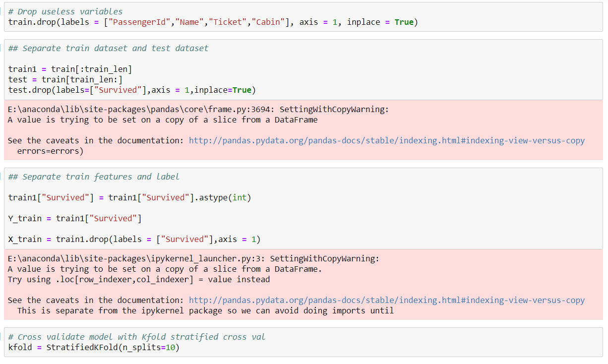Click the frame.py:3694 SettingWithCopyWarning line

[x=198, y=110]
